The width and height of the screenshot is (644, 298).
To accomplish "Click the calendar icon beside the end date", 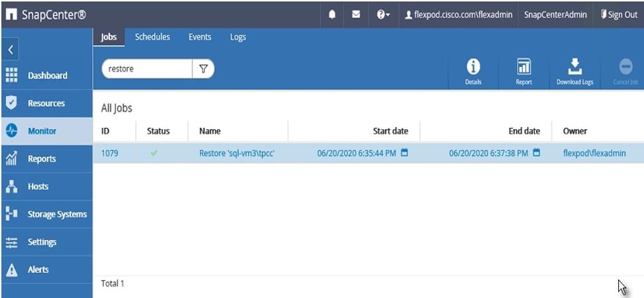I will (536, 153).
